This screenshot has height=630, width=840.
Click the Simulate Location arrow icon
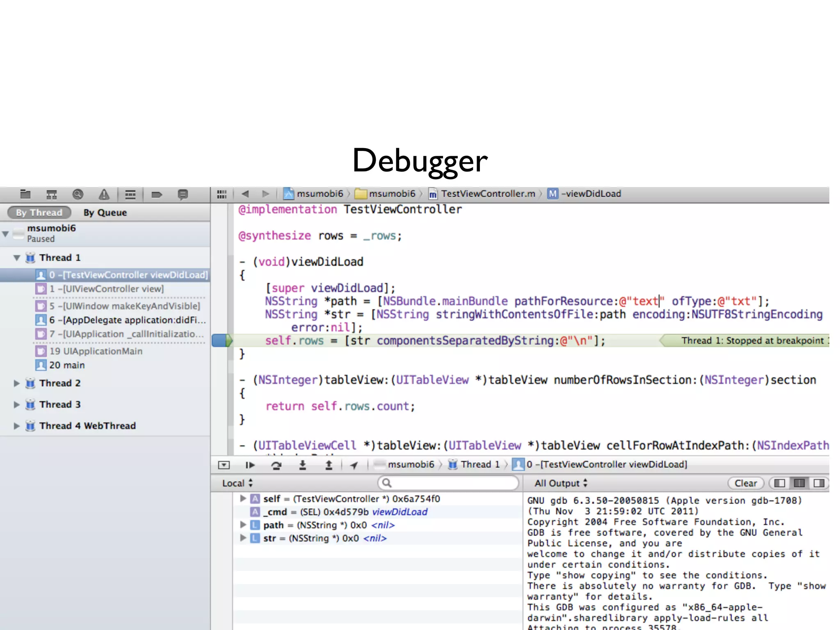354,465
